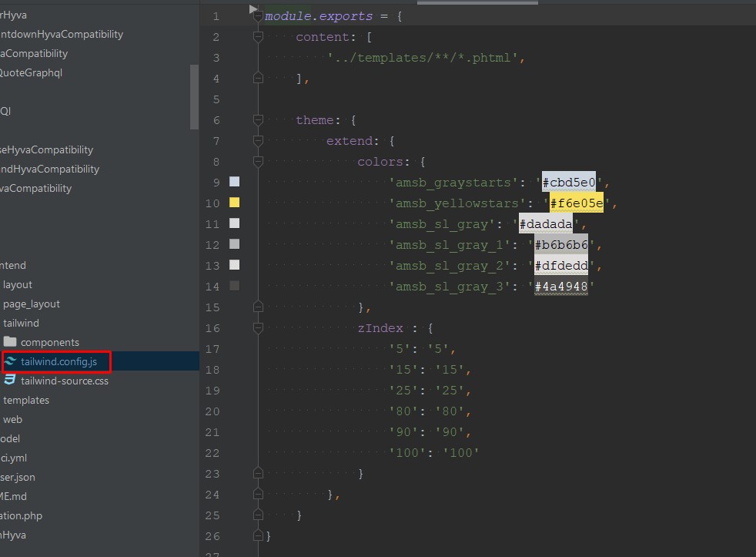Collapse zIndex block fold on line 16
Viewport: 756px width, 557px height.
258,327
